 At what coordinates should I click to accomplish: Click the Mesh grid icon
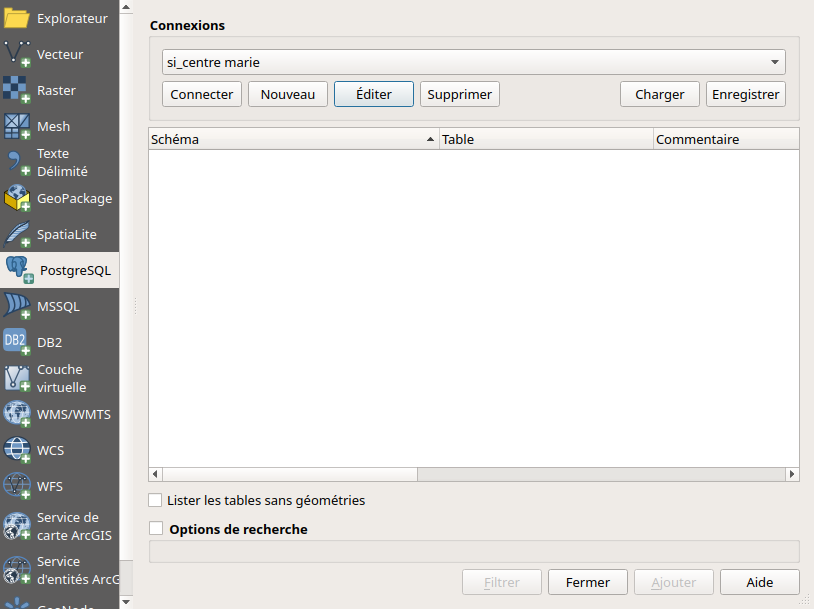point(18,127)
